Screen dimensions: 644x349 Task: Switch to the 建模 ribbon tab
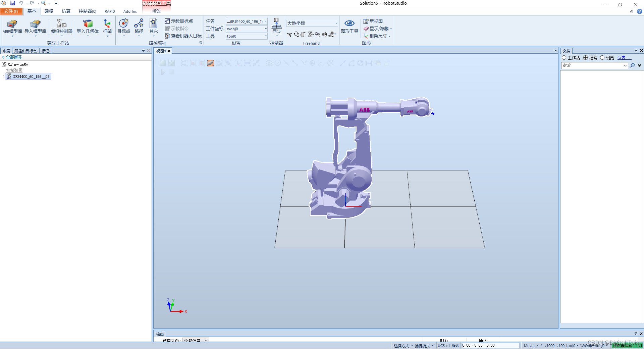pyautogui.click(x=49, y=11)
